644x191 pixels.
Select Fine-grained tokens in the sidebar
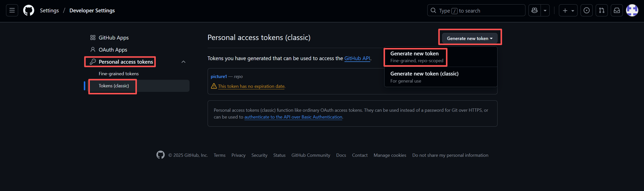pyautogui.click(x=119, y=74)
